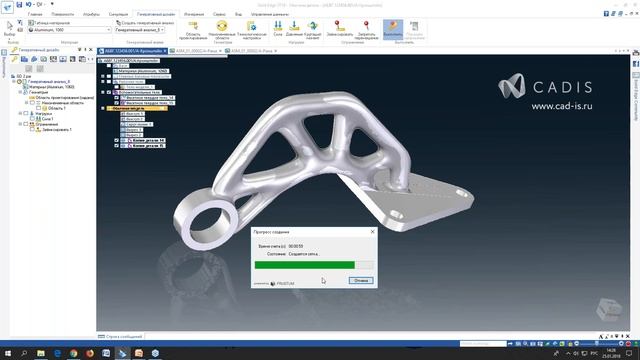640x360 pixels.
Task: Collapse the Генеративный анализ_6 tree node
Action: point(14,82)
